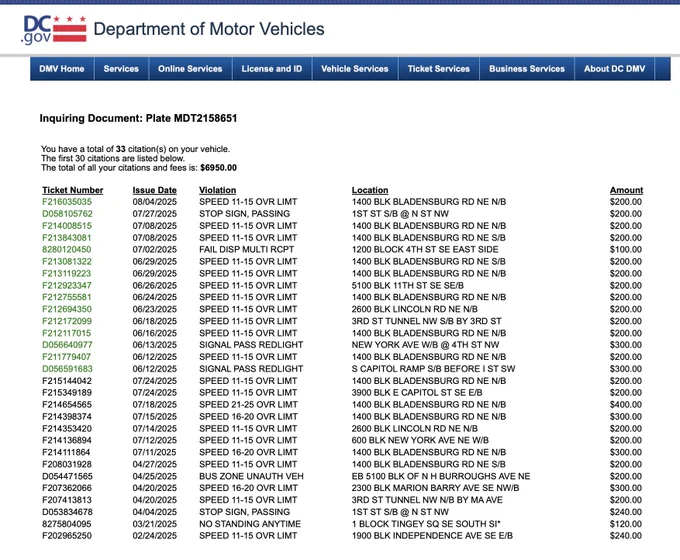Viewport: 680px width, 560px height.
Task: View ticket F214008515 details
Action: pyautogui.click(x=67, y=226)
